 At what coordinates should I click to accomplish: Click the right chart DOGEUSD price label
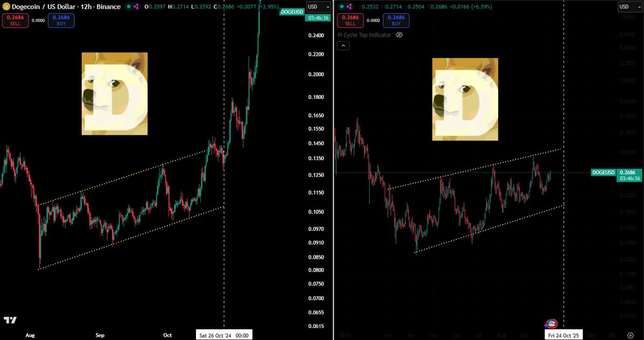pyautogui.click(x=603, y=172)
